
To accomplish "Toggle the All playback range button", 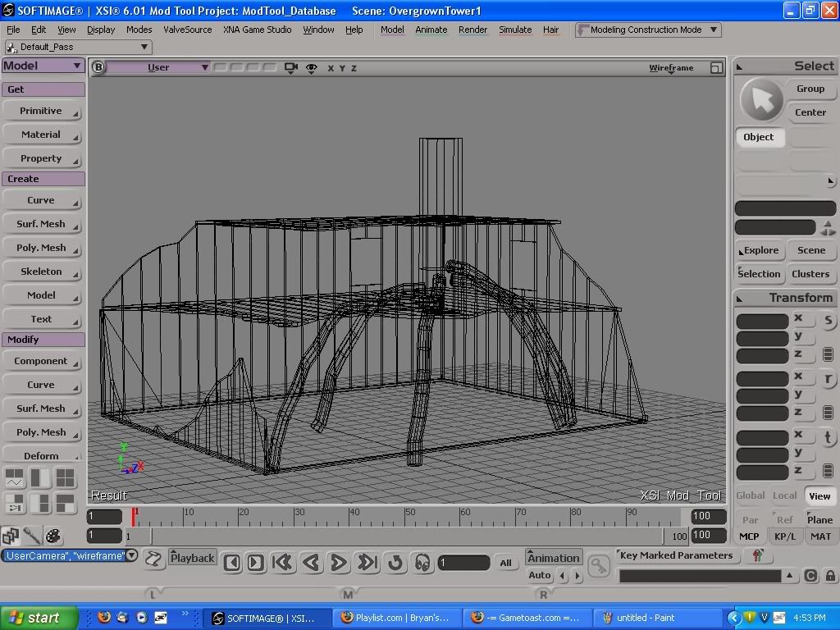I will click(x=505, y=563).
